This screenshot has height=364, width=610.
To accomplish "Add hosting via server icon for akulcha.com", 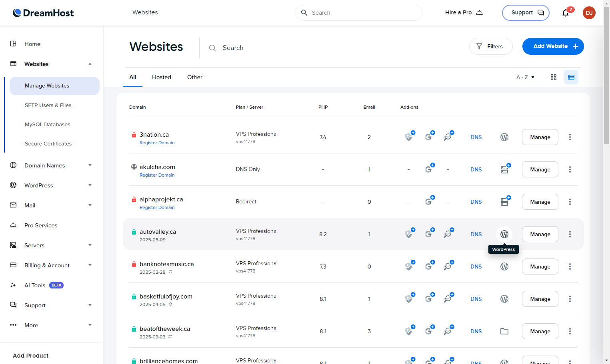I will [x=506, y=169].
